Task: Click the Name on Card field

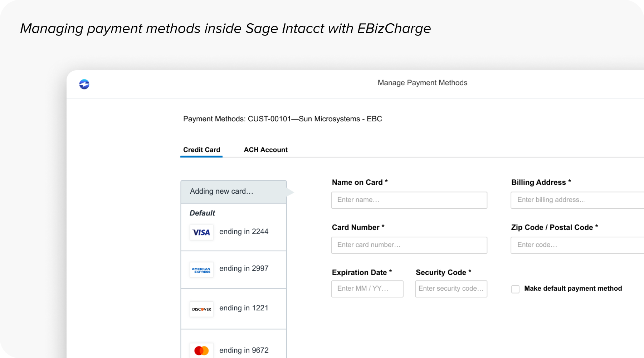Action: [409, 200]
